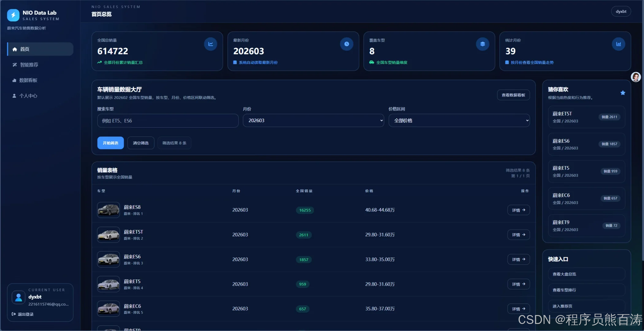Click the dyxbt user button at top right
The height and width of the screenshot is (331, 644).
(x=621, y=11)
